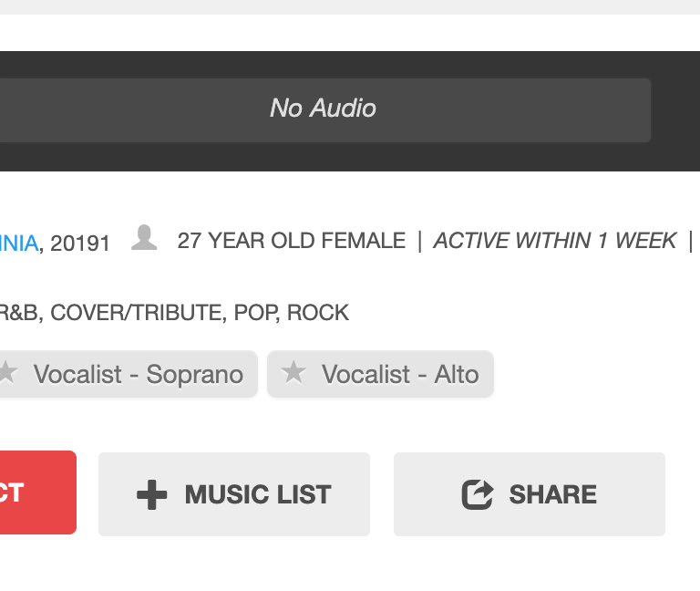Click dark player panel right of No Audio bar
Viewport: 700px width, 591px height.
pyautogui.click(x=675, y=110)
